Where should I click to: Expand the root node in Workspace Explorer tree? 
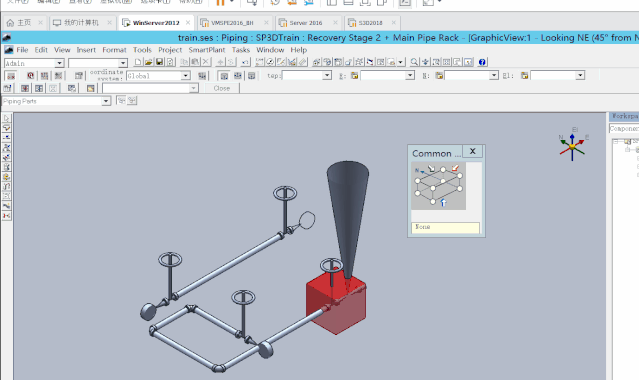click(616, 141)
